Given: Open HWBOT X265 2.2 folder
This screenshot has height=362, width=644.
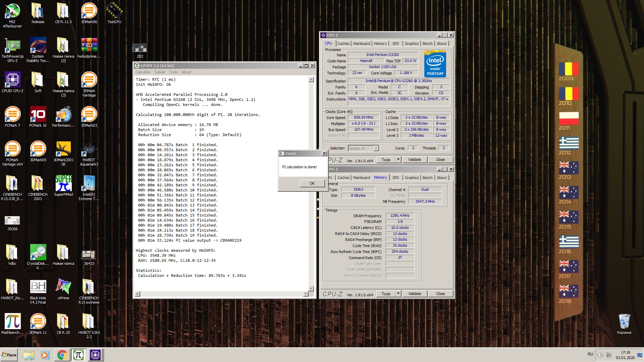Looking at the screenshot, I should pos(89,326).
